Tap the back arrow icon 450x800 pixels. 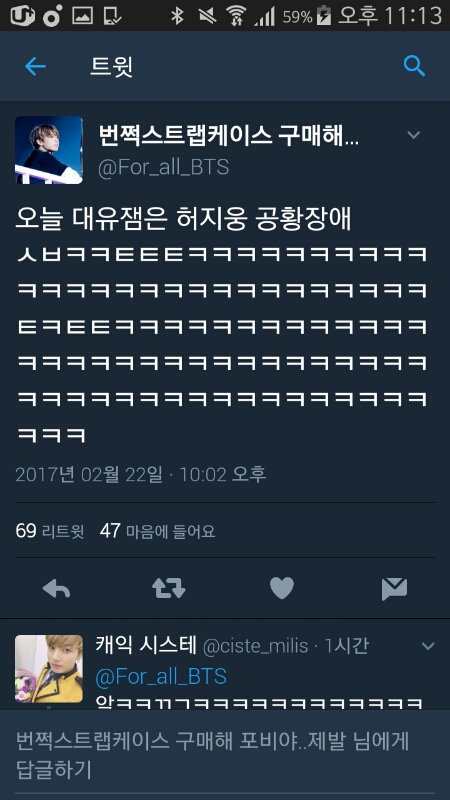coord(35,66)
